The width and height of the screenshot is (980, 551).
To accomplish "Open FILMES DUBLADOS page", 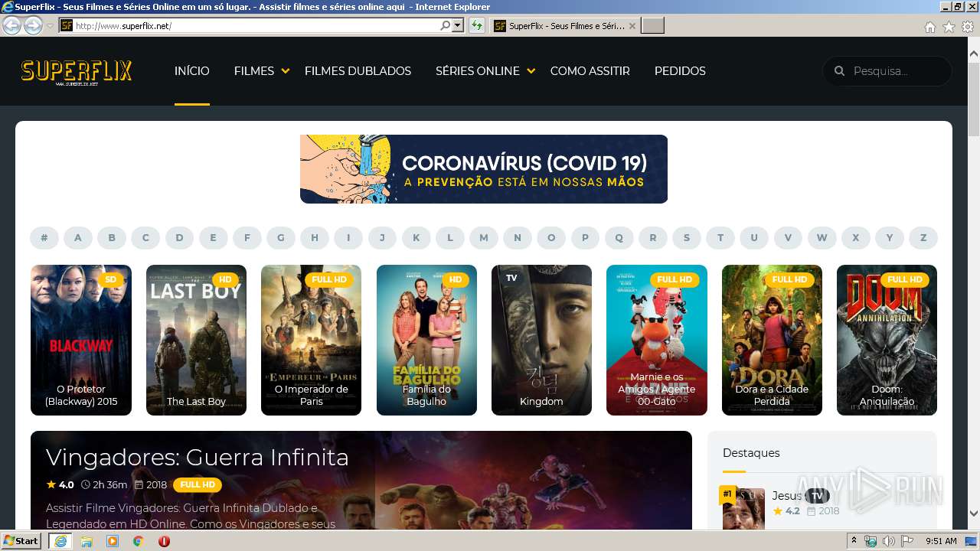I will click(x=358, y=71).
